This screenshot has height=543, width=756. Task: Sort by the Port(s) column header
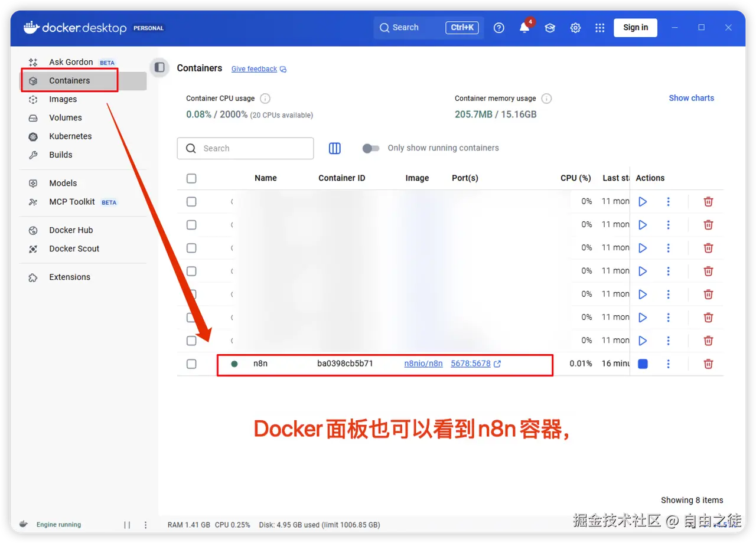(465, 178)
